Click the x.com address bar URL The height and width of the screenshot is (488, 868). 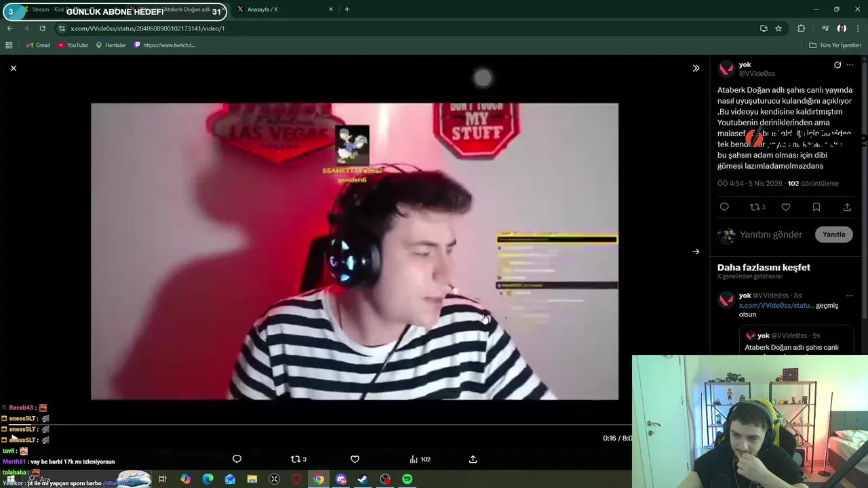click(147, 28)
